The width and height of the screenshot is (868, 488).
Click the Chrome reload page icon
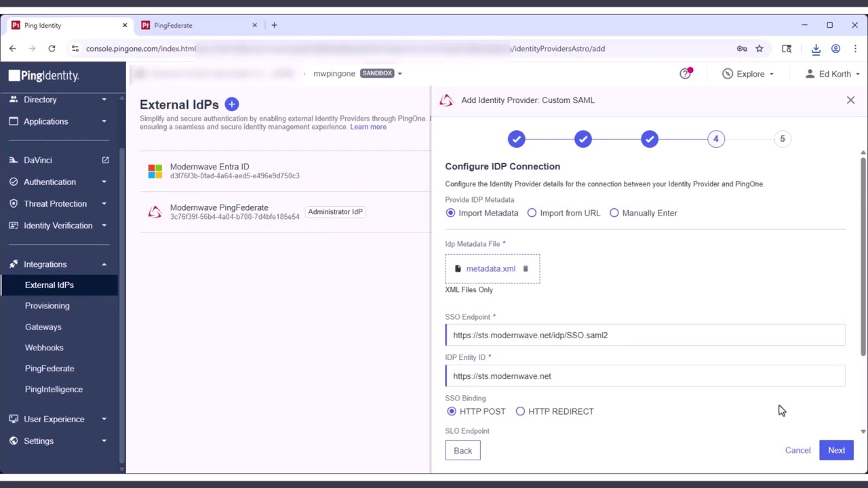pos(52,49)
